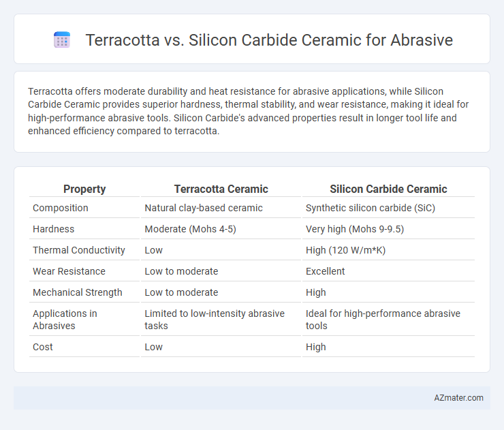Select 'Limited to low-intensity abrasive tasks' cell
This screenshot has width=504, height=430.
pos(215,320)
